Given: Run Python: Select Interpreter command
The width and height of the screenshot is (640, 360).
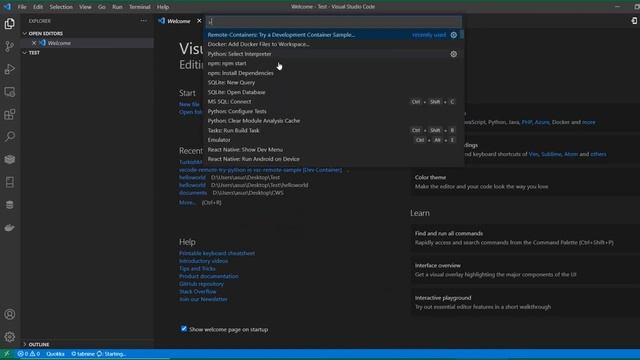Looking at the screenshot, I should pos(333,54).
